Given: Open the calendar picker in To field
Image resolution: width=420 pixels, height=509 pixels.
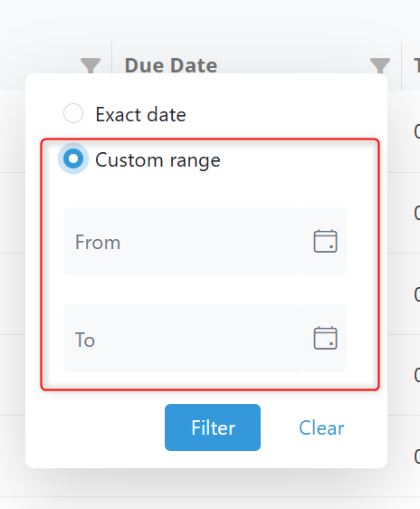Looking at the screenshot, I should tap(325, 338).
